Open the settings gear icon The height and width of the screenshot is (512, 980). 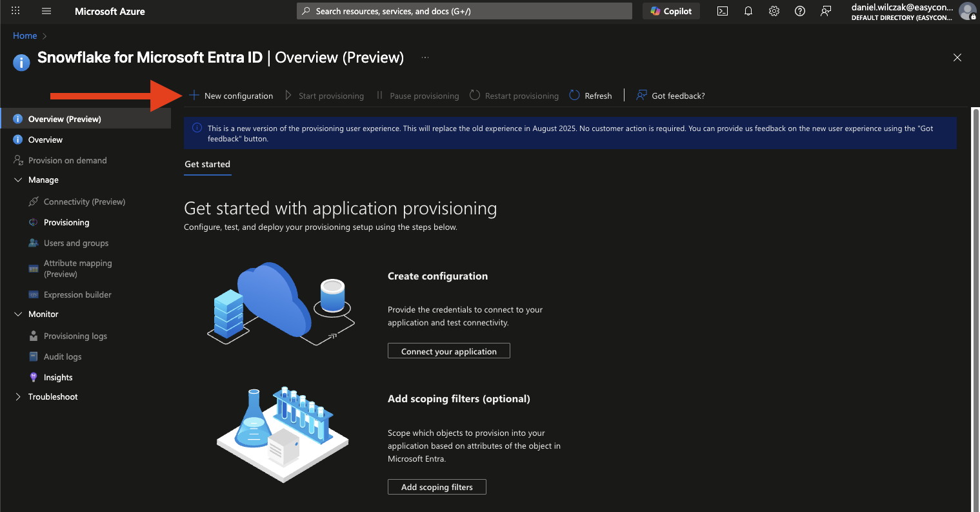[774, 11]
